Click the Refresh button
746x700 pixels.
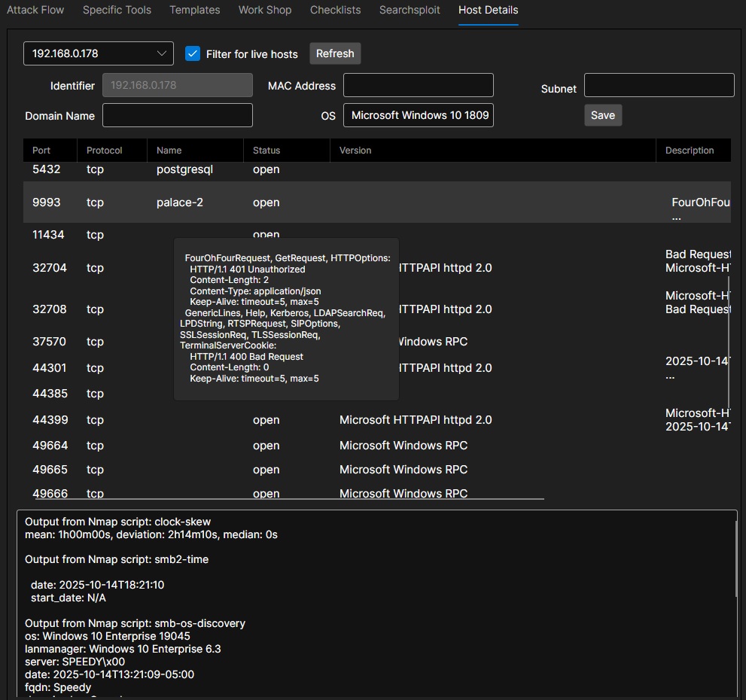(334, 53)
